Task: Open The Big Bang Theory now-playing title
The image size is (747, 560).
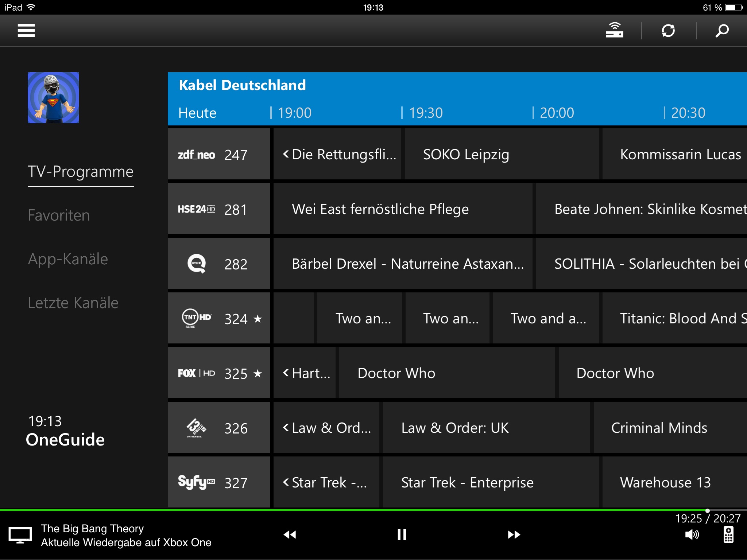Action: 92,529
